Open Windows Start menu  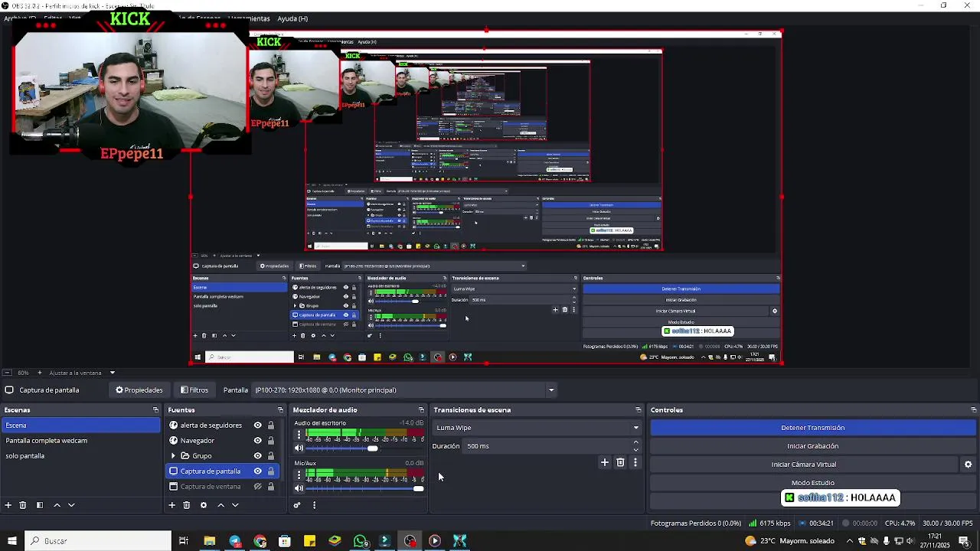pos(12,541)
